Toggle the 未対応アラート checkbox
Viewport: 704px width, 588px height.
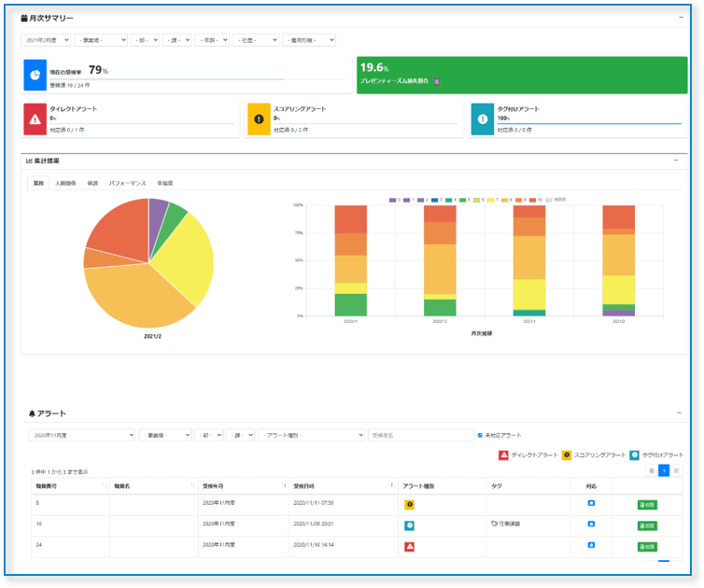480,435
